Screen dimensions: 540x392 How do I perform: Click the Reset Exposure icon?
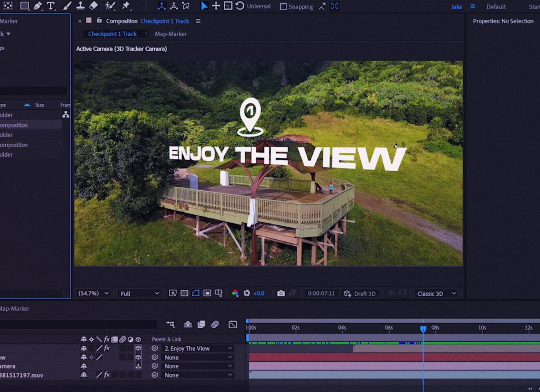pyautogui.click(x=247, y=293)
